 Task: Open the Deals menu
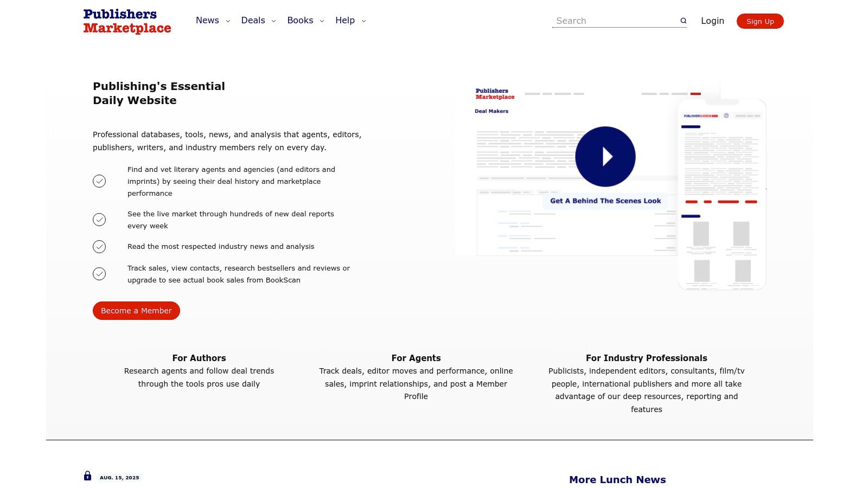click(253, 21)
